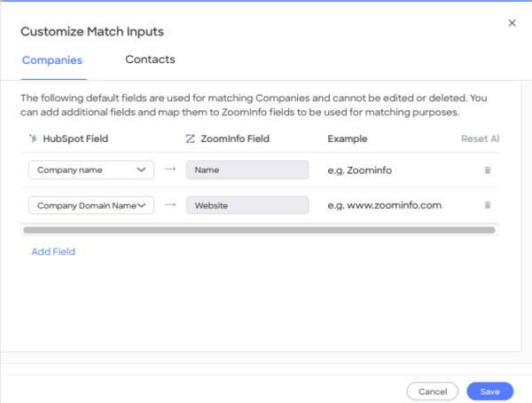Image resolution: width=532 pixels, height=403 pixels.
Task: Click the ZoomInfo logo icon in header
Action: point(190,138)
